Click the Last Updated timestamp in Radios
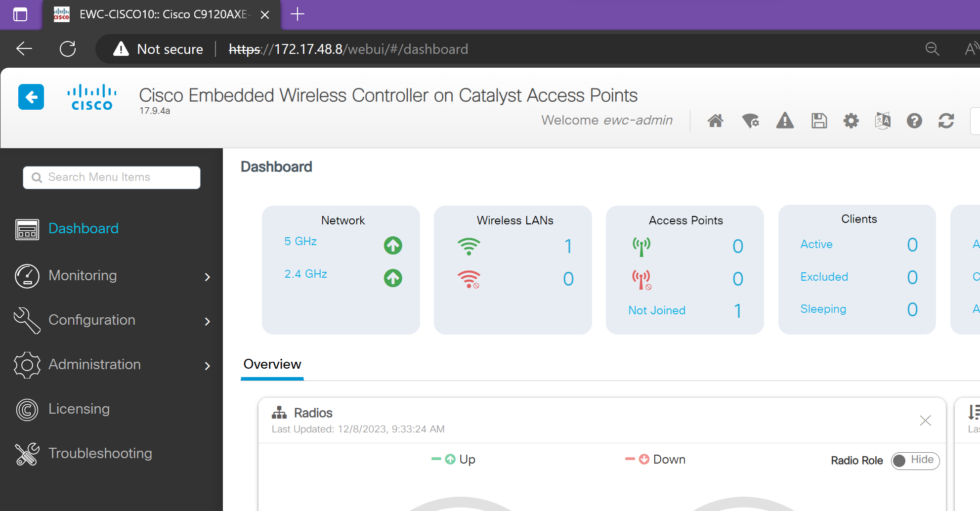This screenshot has width=980, height=511. [x=358, y=429]
